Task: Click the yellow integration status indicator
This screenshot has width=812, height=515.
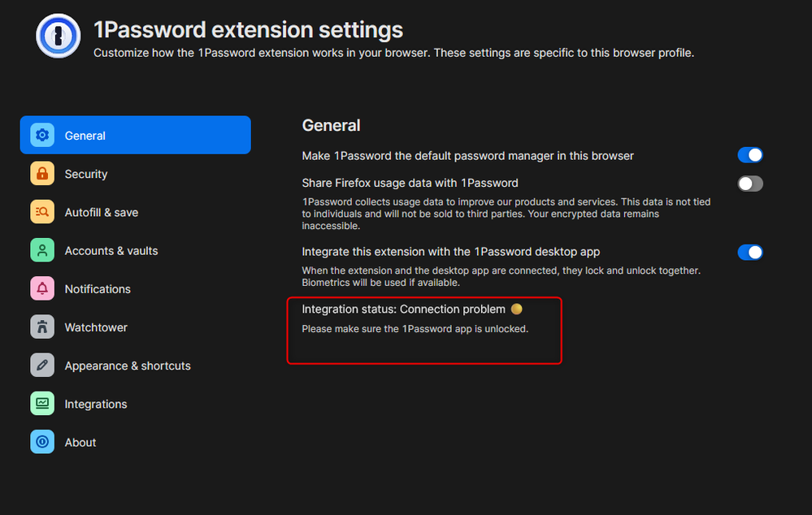Action: click(x=516, y=309)
